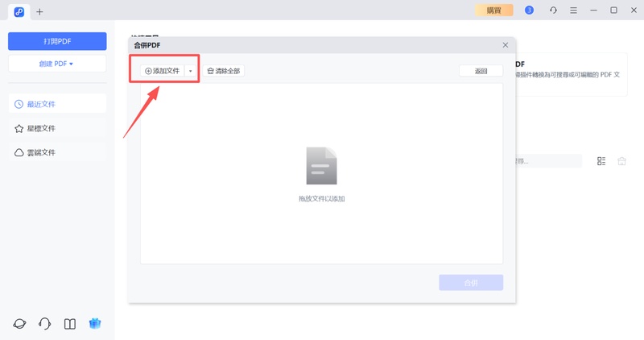Click the blue gift box icon
Viewport: 644px width, 340px height.
95,324
